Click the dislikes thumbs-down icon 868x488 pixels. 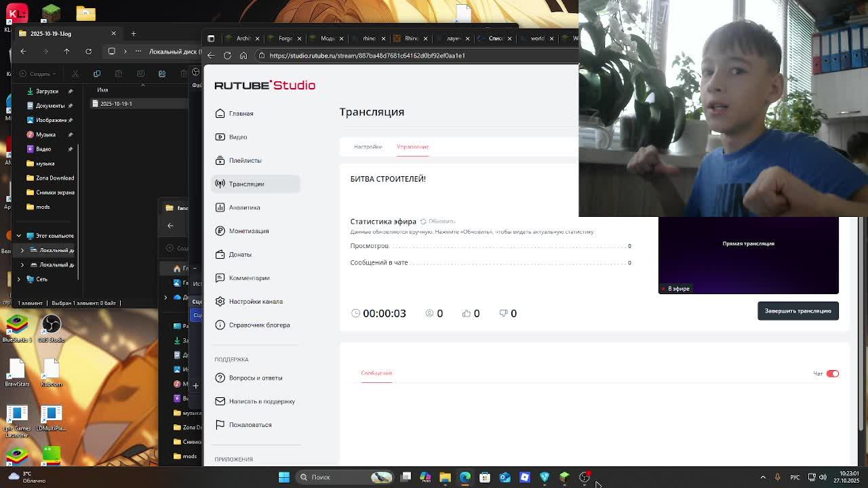pyautogui.click(x=504, y=313)
